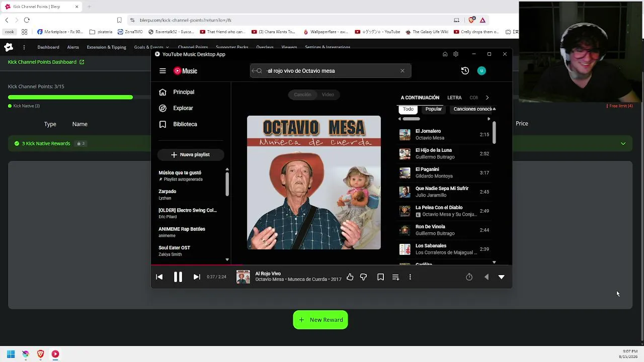Collapse the player page with down arrow
The image size is (644, 362).
501,277
